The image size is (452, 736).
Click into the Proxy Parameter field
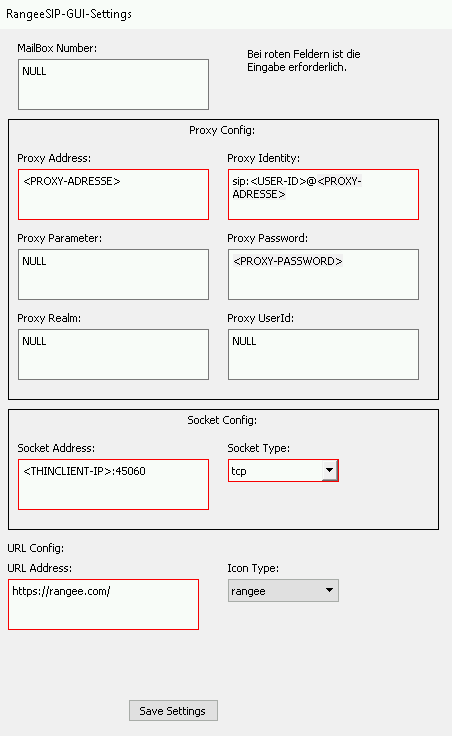[113, 275]
